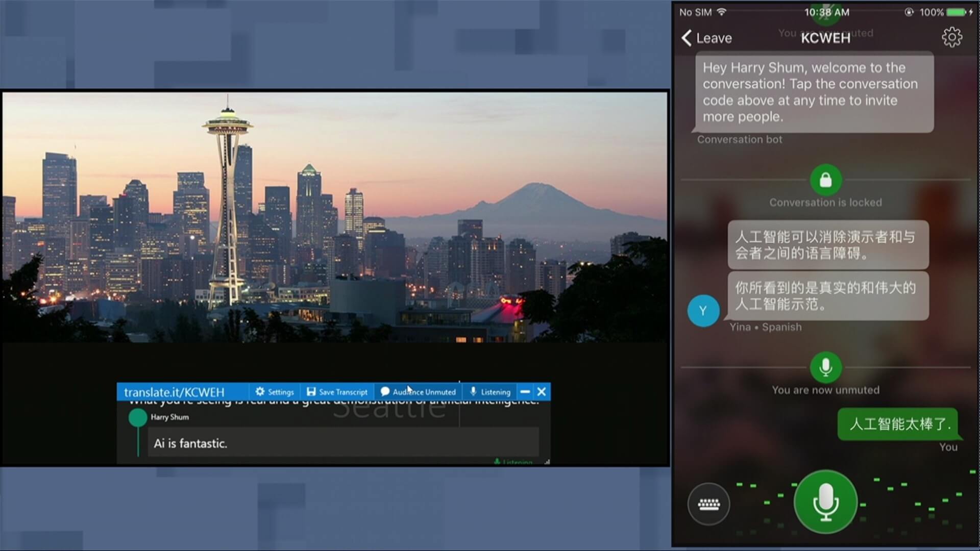Tap the '人工智能可以消除演示者' message bubble
This screenshot has height=551, width=980.
coord(828,245)
